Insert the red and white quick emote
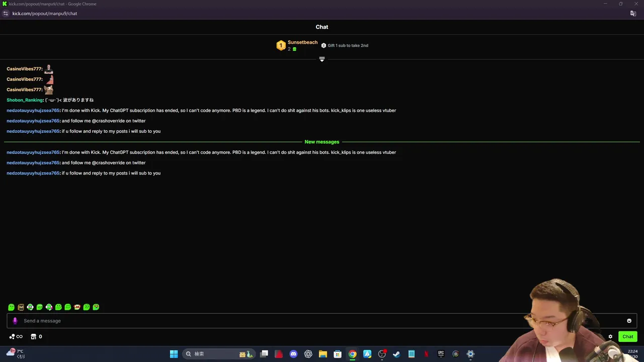 click(77, 307)
